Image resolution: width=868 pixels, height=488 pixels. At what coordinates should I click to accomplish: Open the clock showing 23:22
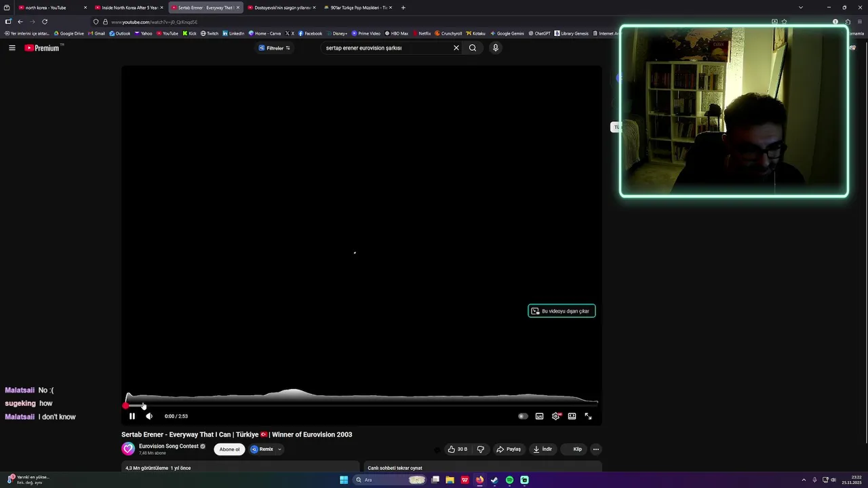[x=851, y=480]
